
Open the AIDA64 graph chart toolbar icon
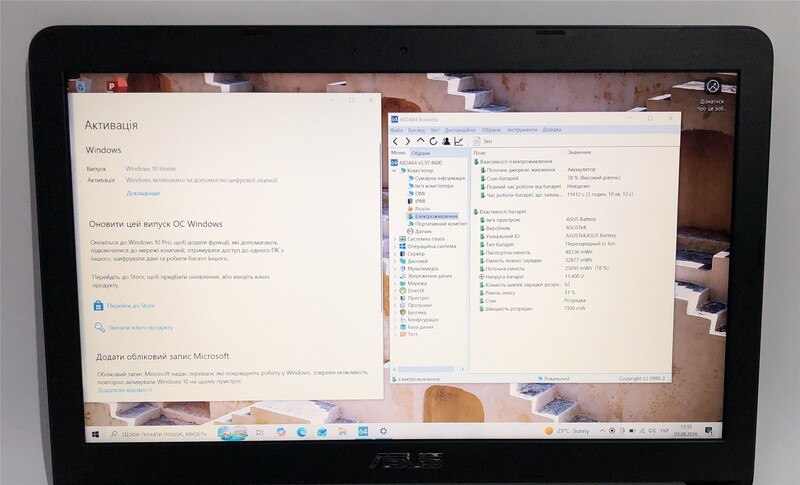(x=459, y=141)
